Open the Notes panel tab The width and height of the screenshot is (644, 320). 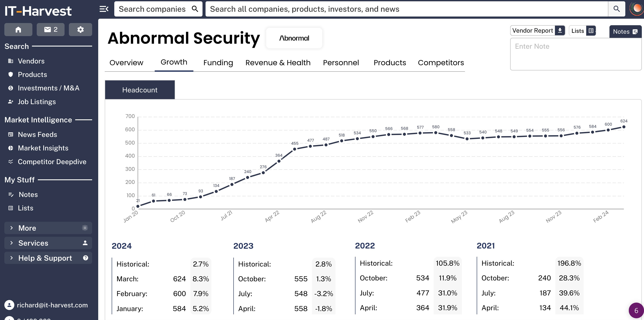click(x=625, y=32)
